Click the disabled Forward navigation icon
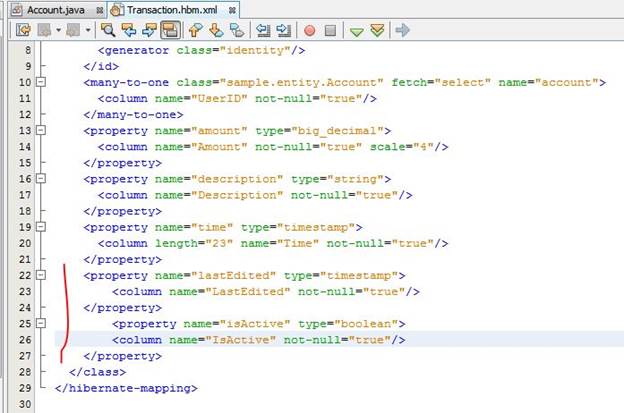The height and width of the screenshot is (413, 624). point(73,30)
